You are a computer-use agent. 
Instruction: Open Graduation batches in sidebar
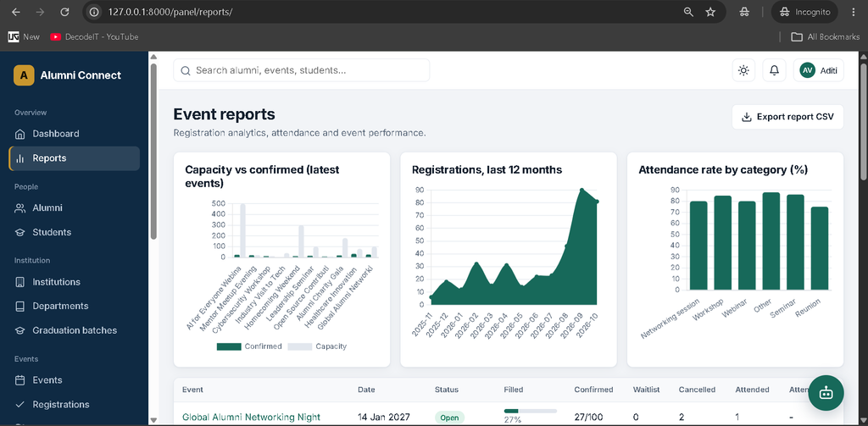click(x=75, y=330)
